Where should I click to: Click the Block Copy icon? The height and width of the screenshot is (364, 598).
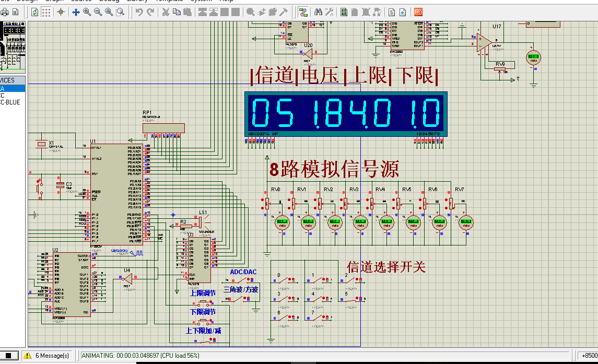[x=203, y=12]
